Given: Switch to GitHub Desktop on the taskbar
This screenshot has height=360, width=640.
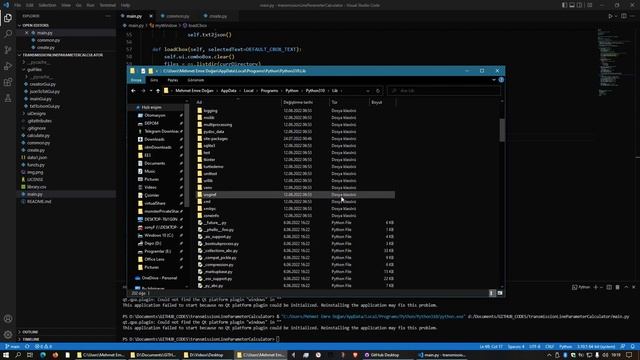Looking at the screenshot, I should pyautogui.click(x=382, y=355).
